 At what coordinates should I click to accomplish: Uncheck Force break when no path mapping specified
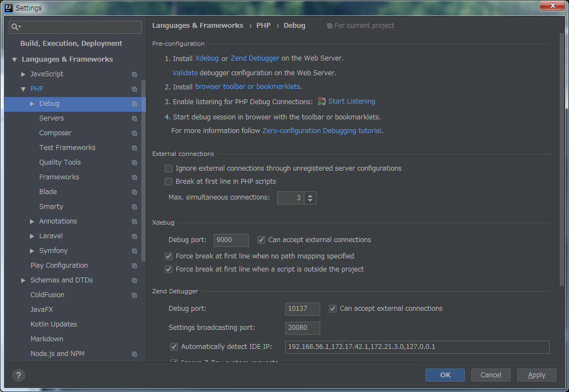(x=169, y=256)
